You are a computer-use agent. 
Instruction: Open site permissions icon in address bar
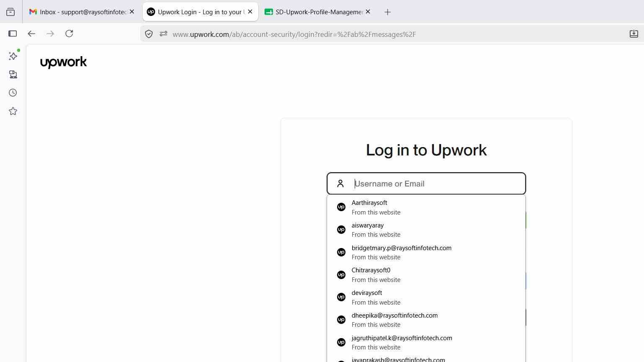coord(164,34)
